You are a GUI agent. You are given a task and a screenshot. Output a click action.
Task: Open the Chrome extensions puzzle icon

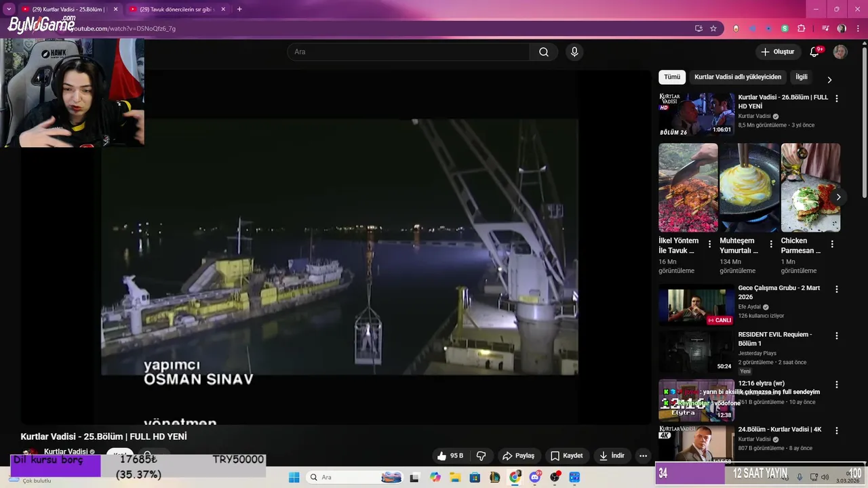(802, 28)
